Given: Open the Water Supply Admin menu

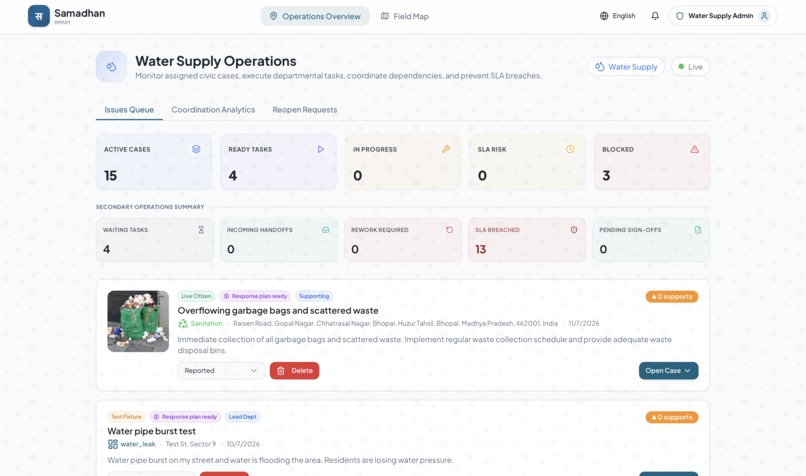Looking at the screenshot, I should tap(723, 16).
